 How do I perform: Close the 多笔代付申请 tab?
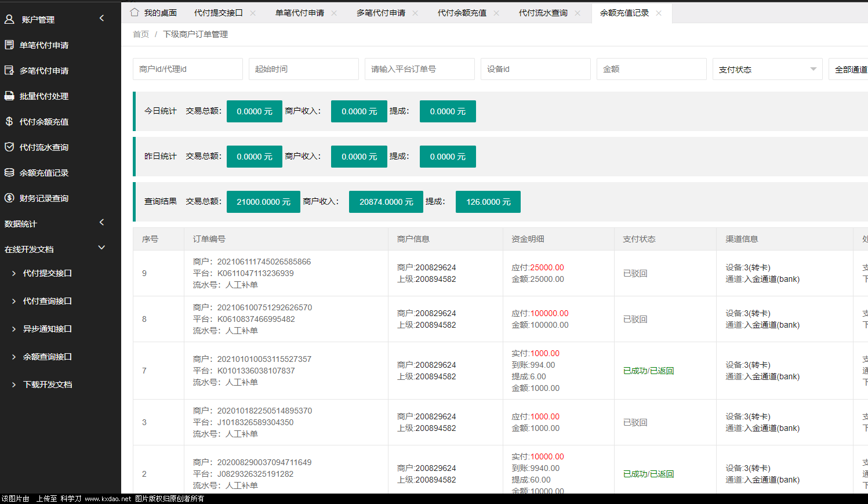click(415, 13)
